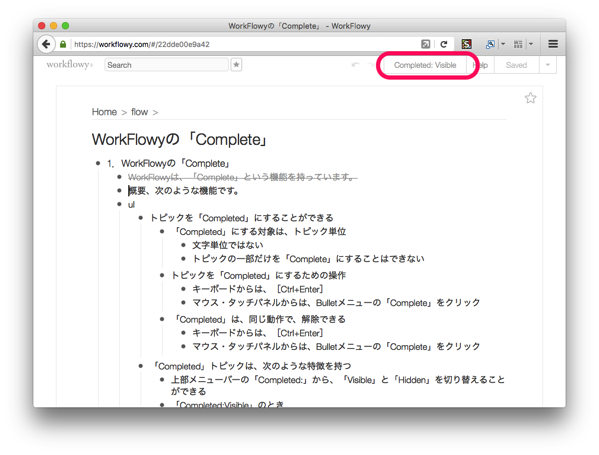
Task: Click text '上部メニューバーの「Completed:」から、「Visible」と「Hidden」を切り替えることができる'
Action: click(338, 385)
